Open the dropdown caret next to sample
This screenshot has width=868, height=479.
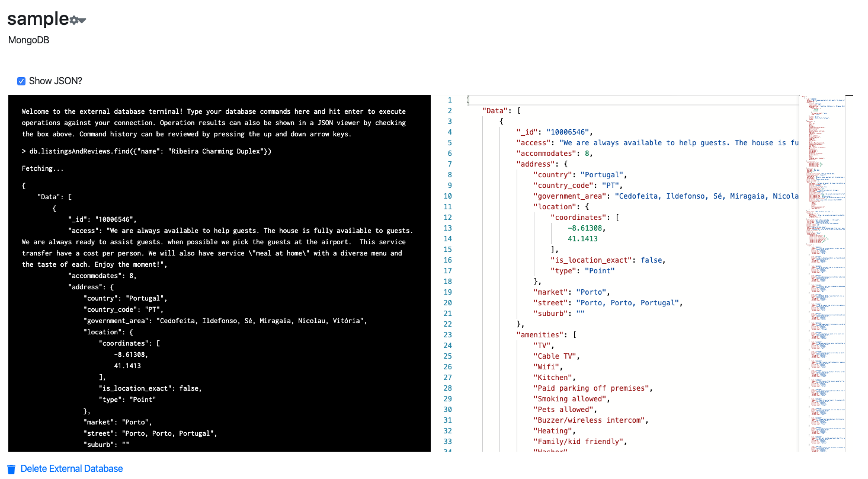[82, 20]
